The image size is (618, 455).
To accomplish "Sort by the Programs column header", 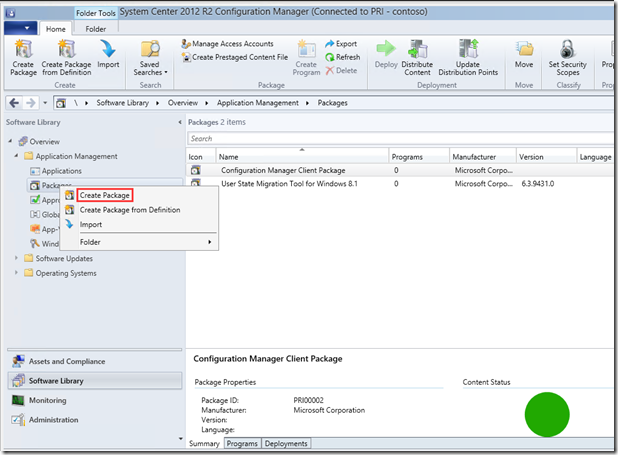I will click(x=419, y=157).
